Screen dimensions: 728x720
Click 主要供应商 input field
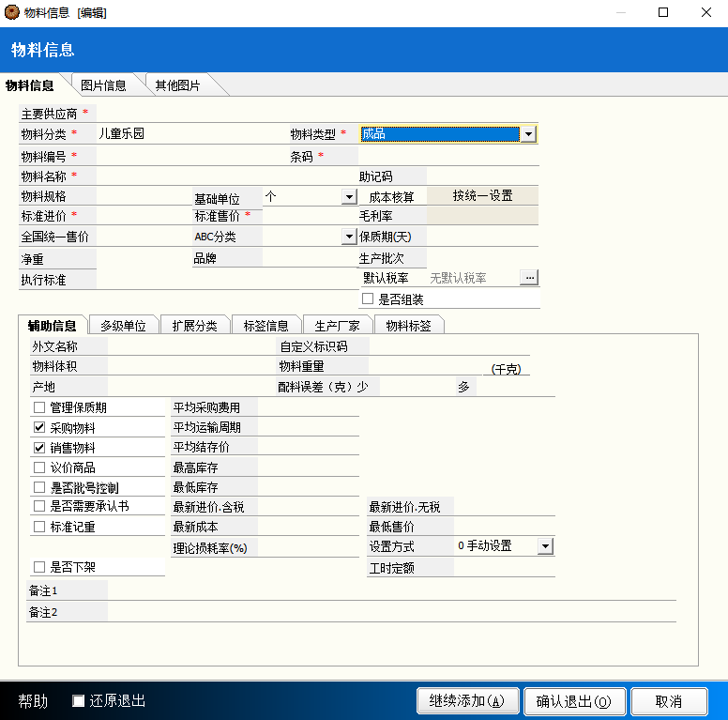click(x=317, y=114)
